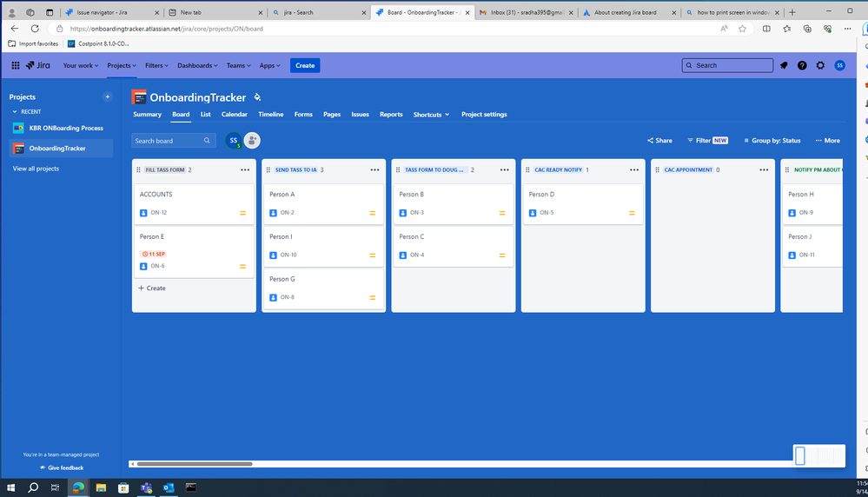Click the blue Create button
The height and width of the screenshot is (497, 868).
[305, 65]
